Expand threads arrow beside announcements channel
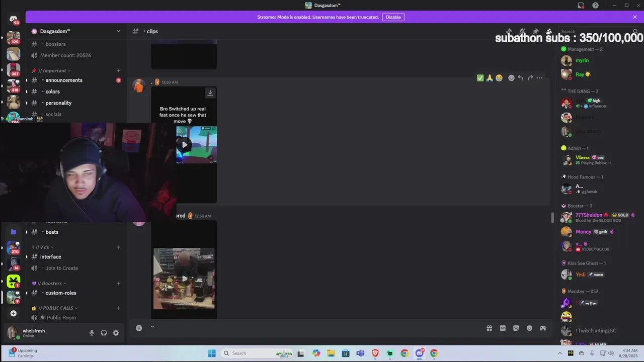Image resolution: width=644 pixels, height=362 pixels. point(27,80)
